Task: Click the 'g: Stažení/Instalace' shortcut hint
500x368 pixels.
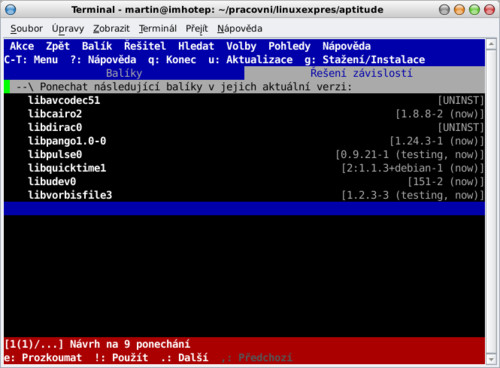Action: (x=365, y=60)
